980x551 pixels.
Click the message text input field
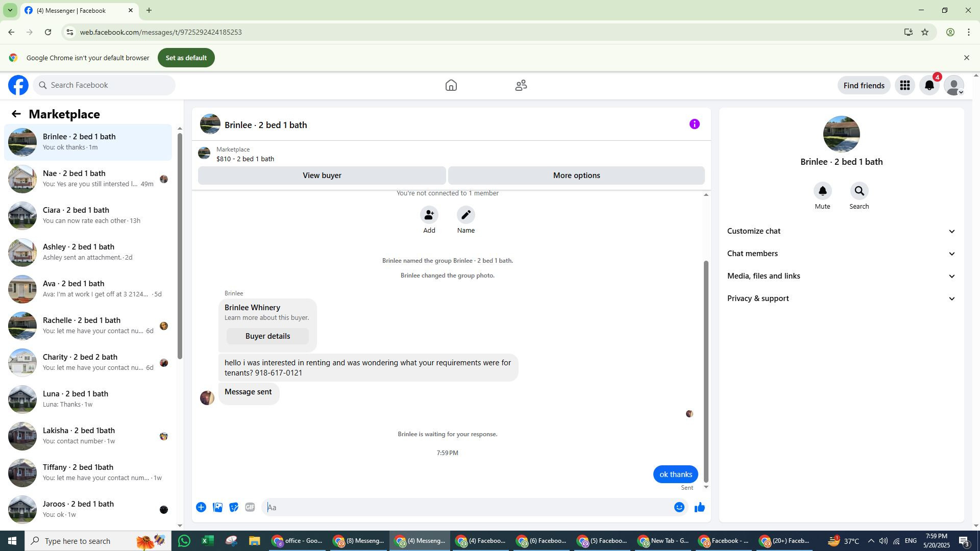click(467, 507)
